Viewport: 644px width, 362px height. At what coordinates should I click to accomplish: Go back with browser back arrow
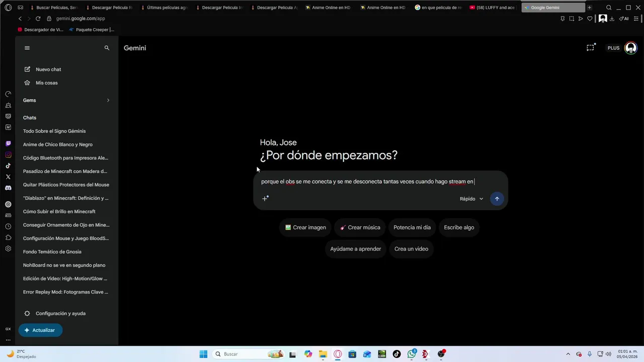tap(20, 19)
